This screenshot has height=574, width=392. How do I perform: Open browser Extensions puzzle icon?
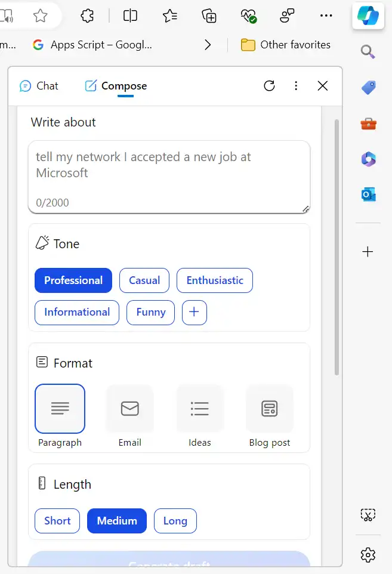click(x=87, y=16)
